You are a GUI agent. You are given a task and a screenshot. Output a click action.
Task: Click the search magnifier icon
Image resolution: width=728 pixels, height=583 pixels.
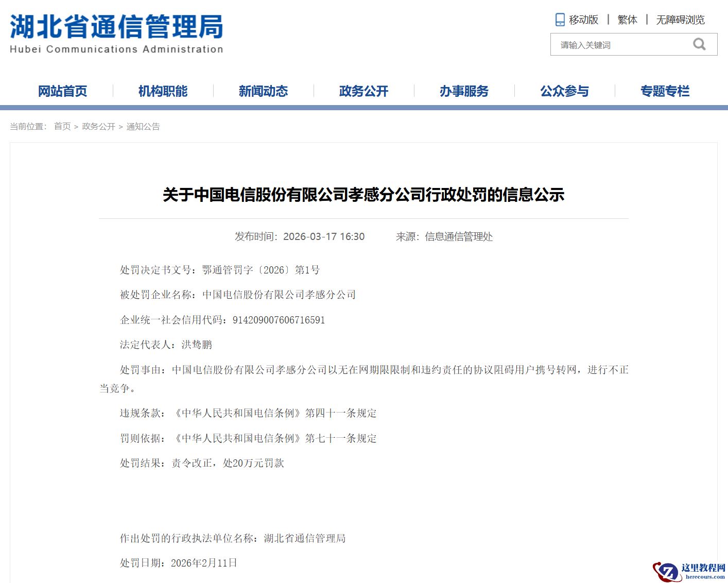click(699, 44)
